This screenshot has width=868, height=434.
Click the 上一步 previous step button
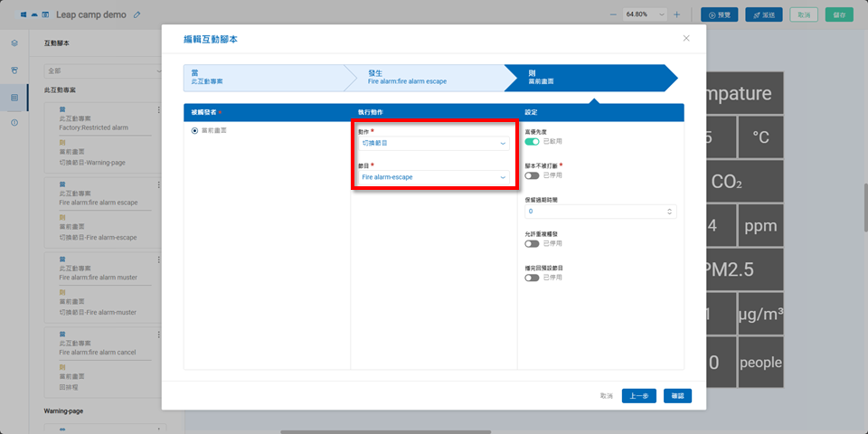click(639, 396)
